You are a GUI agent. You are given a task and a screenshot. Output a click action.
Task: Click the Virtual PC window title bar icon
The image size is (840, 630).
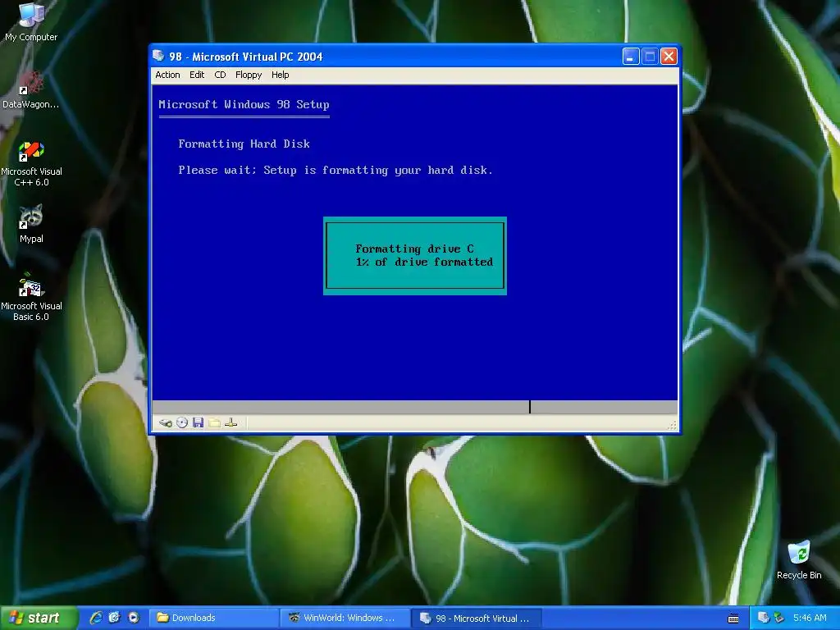(x=158, y=56)
